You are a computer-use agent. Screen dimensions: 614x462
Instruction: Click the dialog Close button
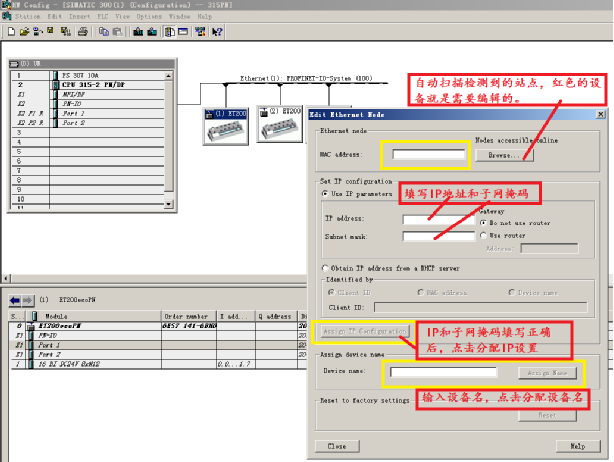point(337,446)
